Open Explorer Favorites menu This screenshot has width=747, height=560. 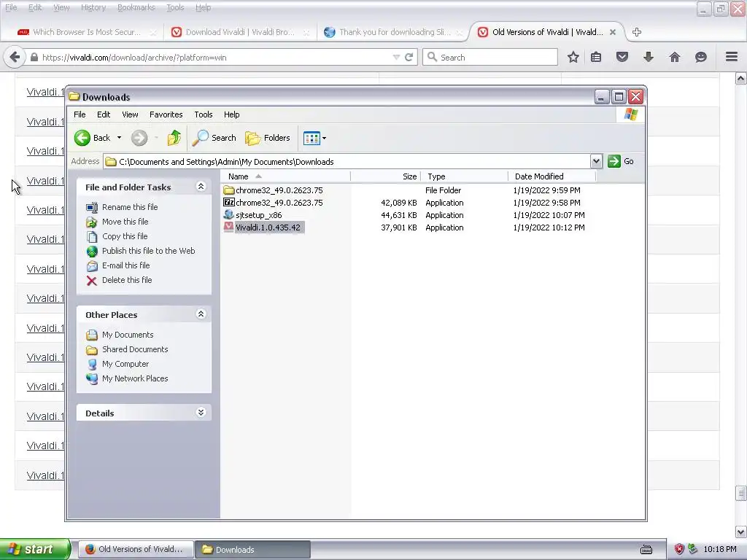tap(166, 114)
